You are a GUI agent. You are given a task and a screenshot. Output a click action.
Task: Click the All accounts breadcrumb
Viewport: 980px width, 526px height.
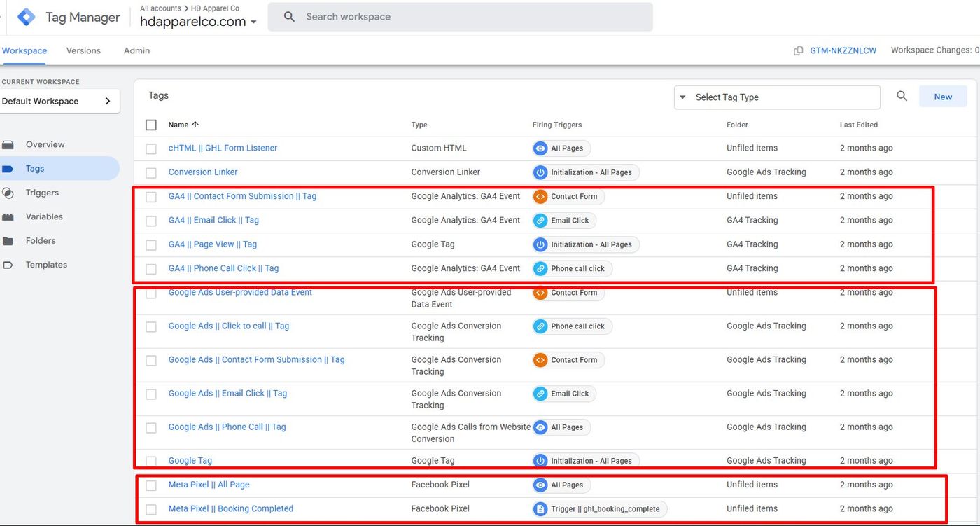tap(160, 8)
